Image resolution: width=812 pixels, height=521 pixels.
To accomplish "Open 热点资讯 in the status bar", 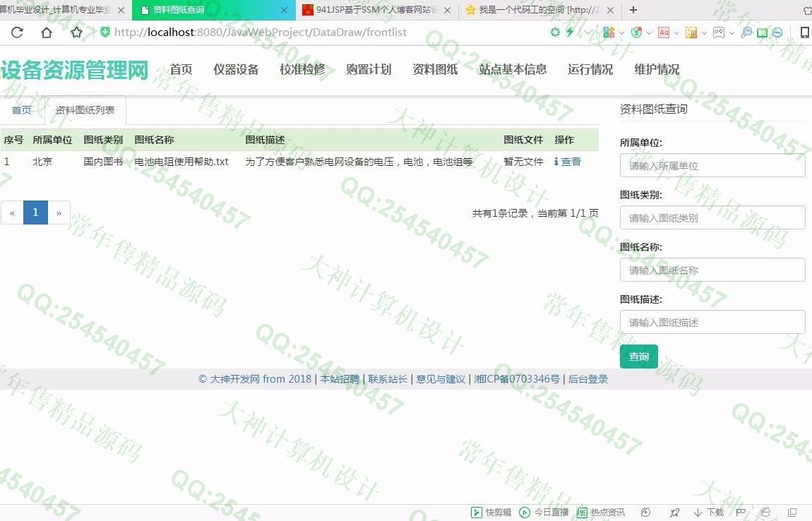I will [x=601, y=513].
